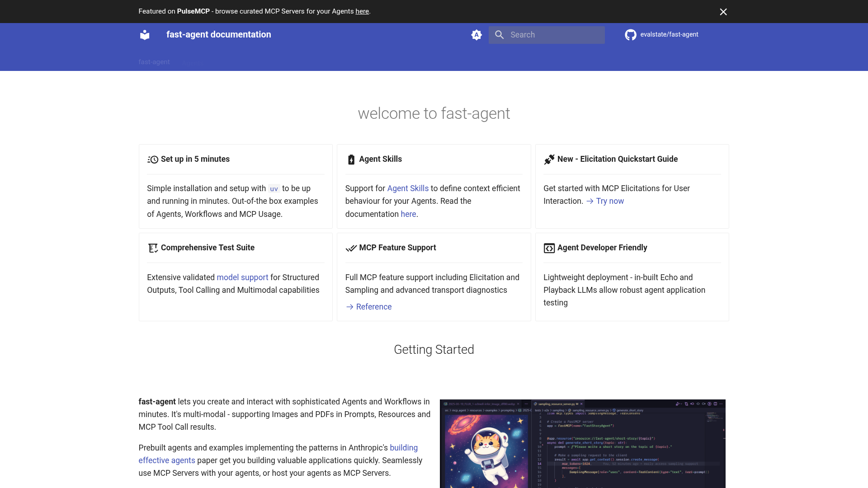This screenshot has width=868, height=488.
Task: Open the Reference link under MCP Feature Support
Action: [x=373, y=307]
